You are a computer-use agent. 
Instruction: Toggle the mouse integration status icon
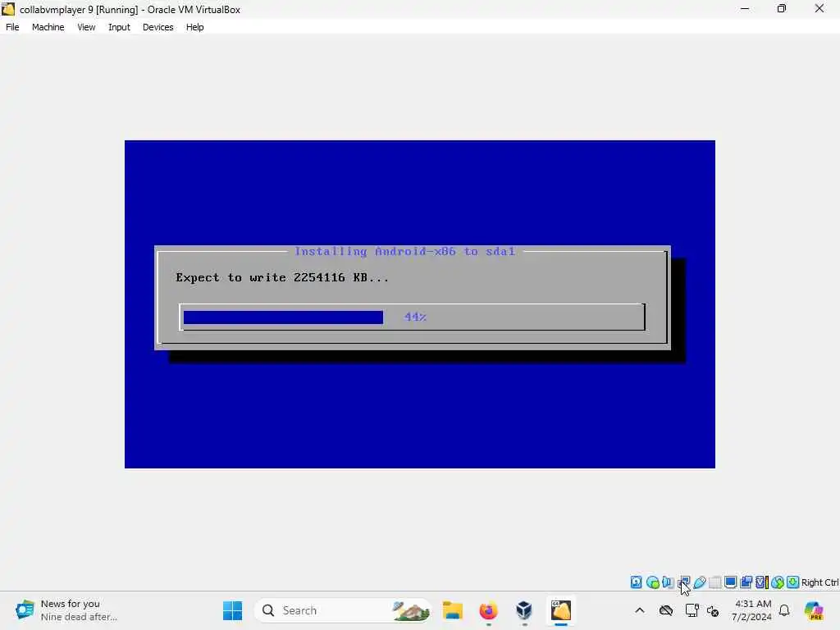(x=778, y=582)
